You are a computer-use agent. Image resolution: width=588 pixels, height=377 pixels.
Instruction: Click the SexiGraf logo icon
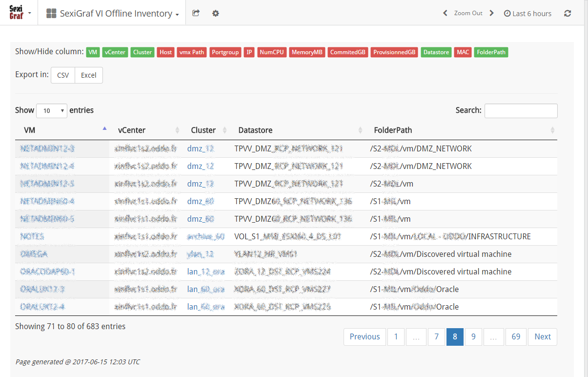(x=16, y=13)
